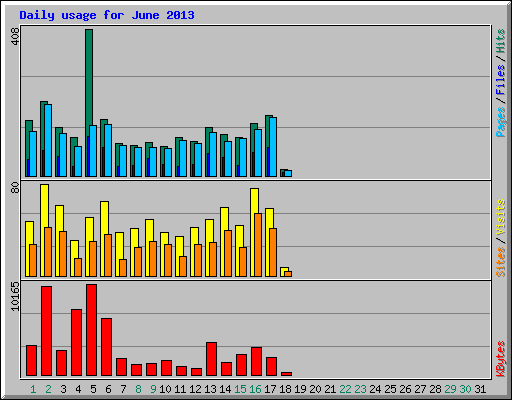Click the red KBytes bar for day 6
This screenshot has height=400, width=512.
pyautogui.click(x=106, y=347)
